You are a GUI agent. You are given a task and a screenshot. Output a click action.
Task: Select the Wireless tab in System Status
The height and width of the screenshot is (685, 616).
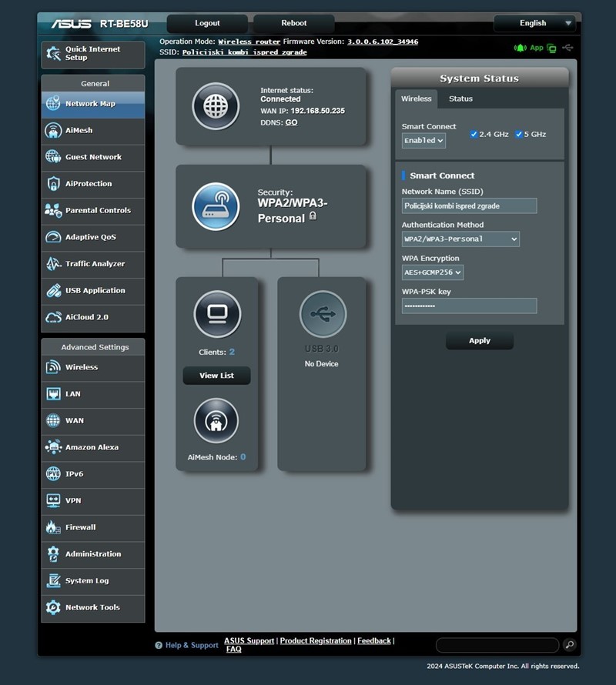tap(416, 99)
